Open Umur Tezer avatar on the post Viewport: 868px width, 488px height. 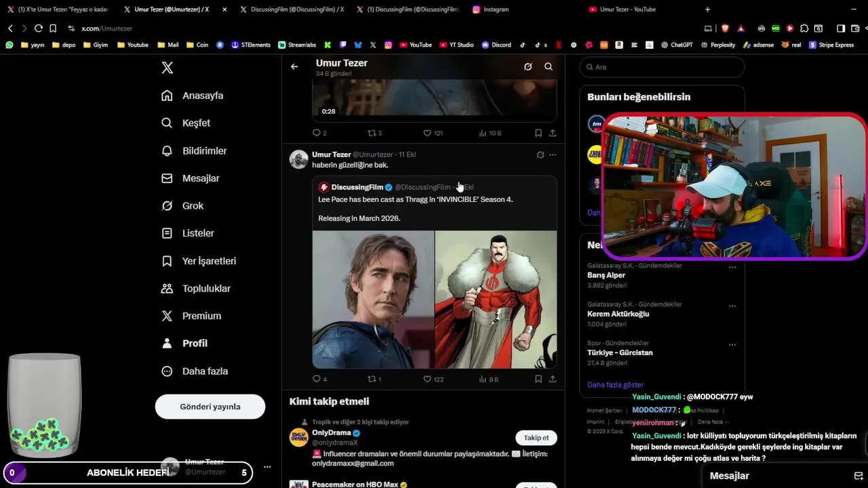tap(299, 159)
